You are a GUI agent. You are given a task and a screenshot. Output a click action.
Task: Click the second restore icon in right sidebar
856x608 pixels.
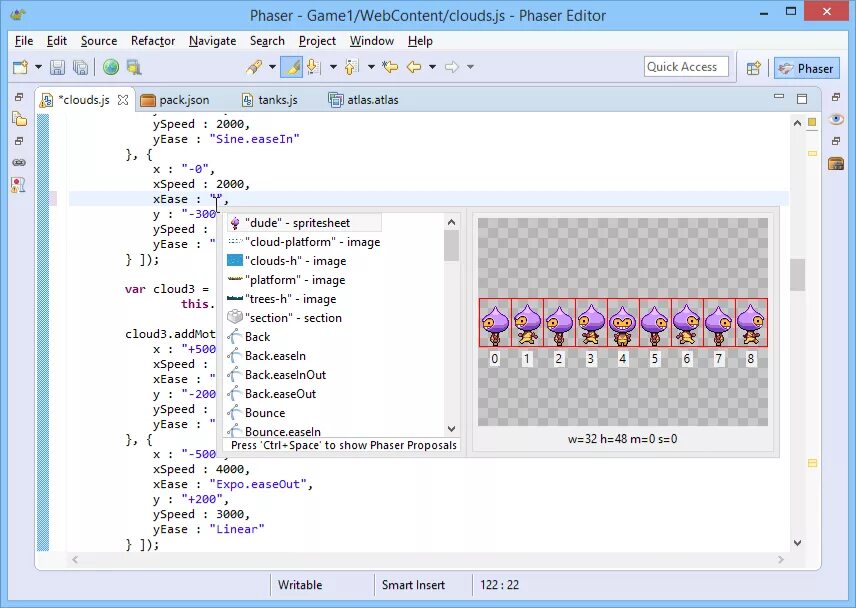836,141
